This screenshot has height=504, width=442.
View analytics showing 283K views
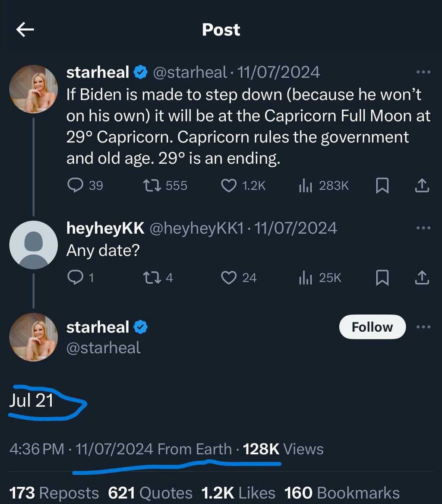308,185
